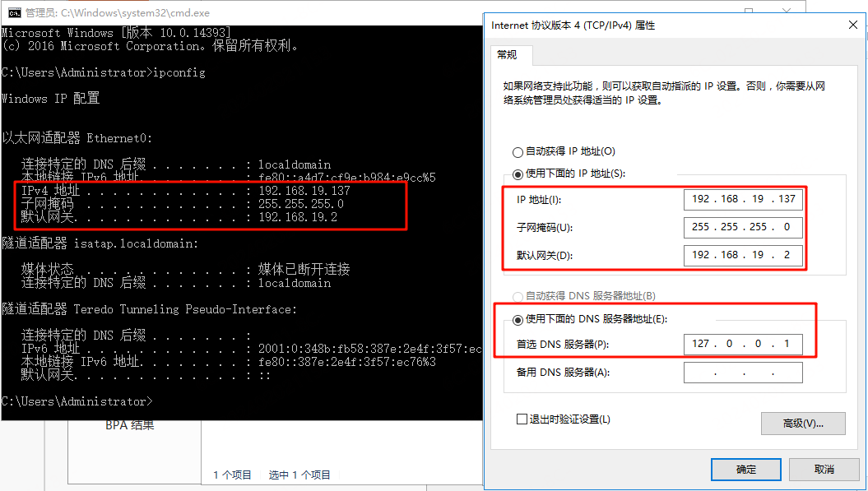Click the last octet of IP address 137
Viewport: 868px width, 491px height.
click(x=787, y=199)
